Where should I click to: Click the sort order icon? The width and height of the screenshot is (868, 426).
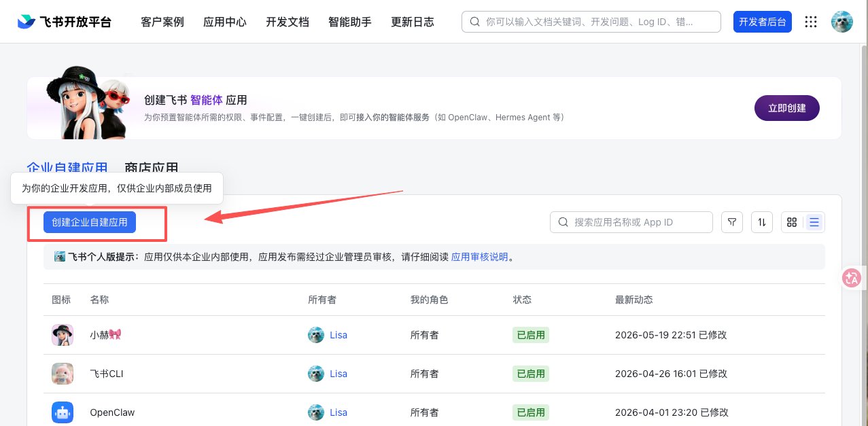(x=762, y=222)
